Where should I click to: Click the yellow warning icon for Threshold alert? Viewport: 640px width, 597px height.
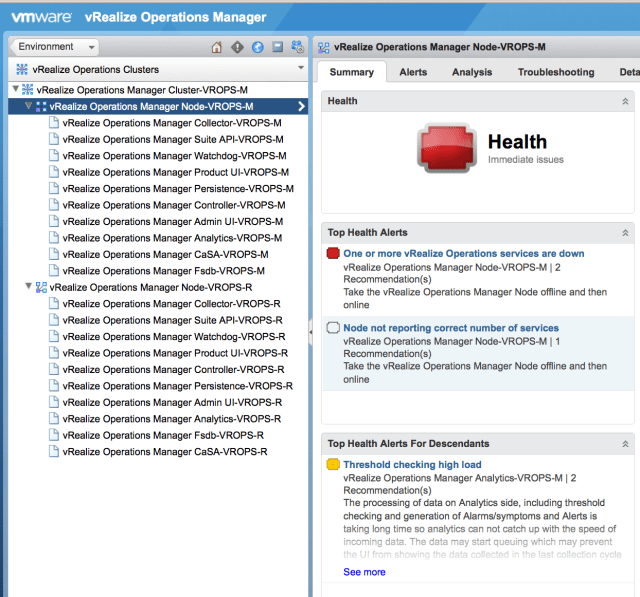point(333,465)
